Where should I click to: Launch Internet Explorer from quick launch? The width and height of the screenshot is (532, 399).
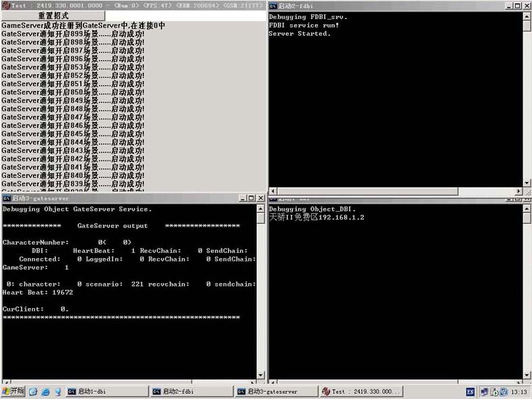pyautogui.click(x=45, y=391)
